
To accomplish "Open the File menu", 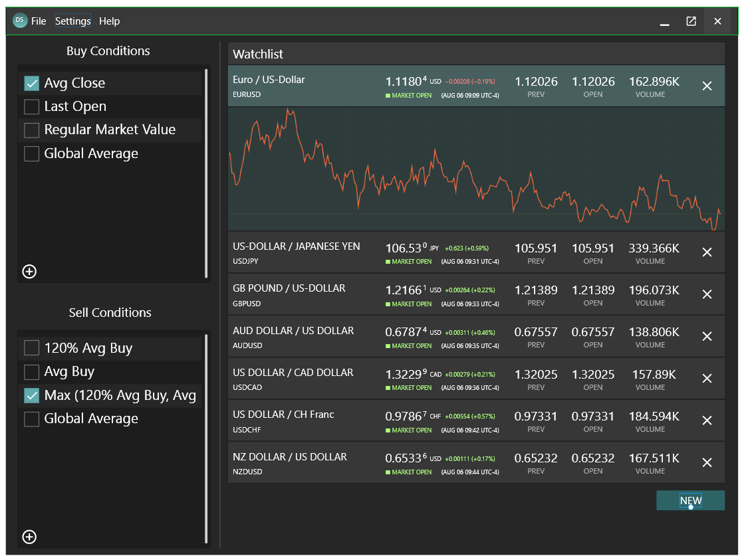I will 39,21.
